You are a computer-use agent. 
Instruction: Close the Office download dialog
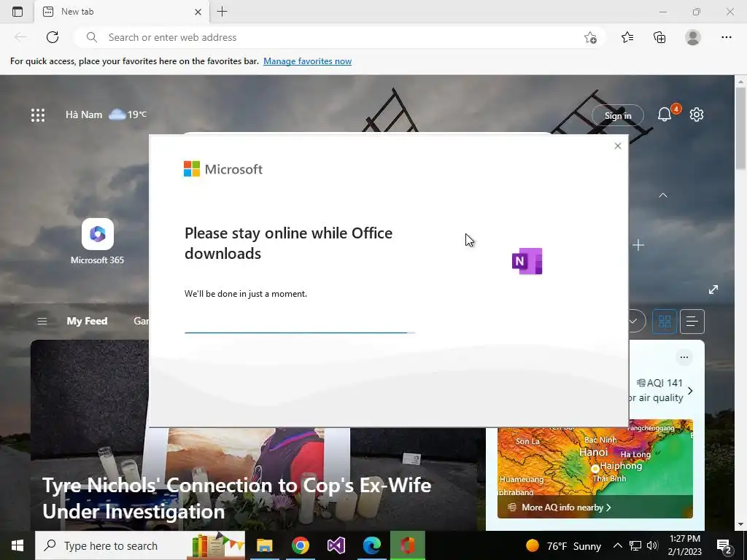pyautogui.click(x=618, y=146)
